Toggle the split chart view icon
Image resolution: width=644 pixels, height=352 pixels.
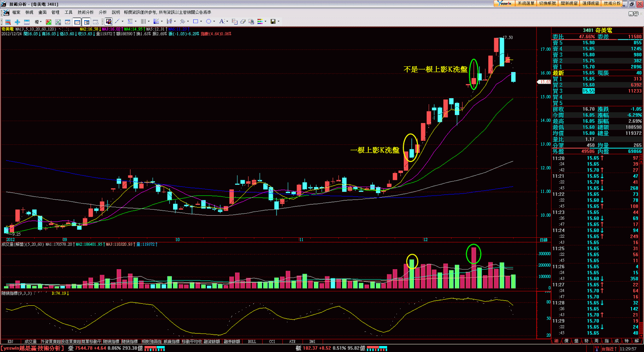(87, 22)
